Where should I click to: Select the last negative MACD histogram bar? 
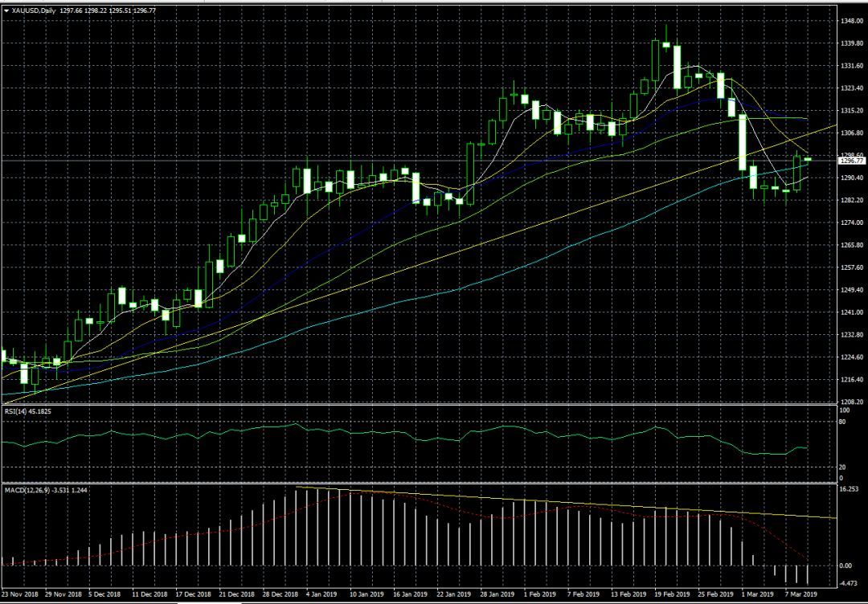(x=807, y=575)
